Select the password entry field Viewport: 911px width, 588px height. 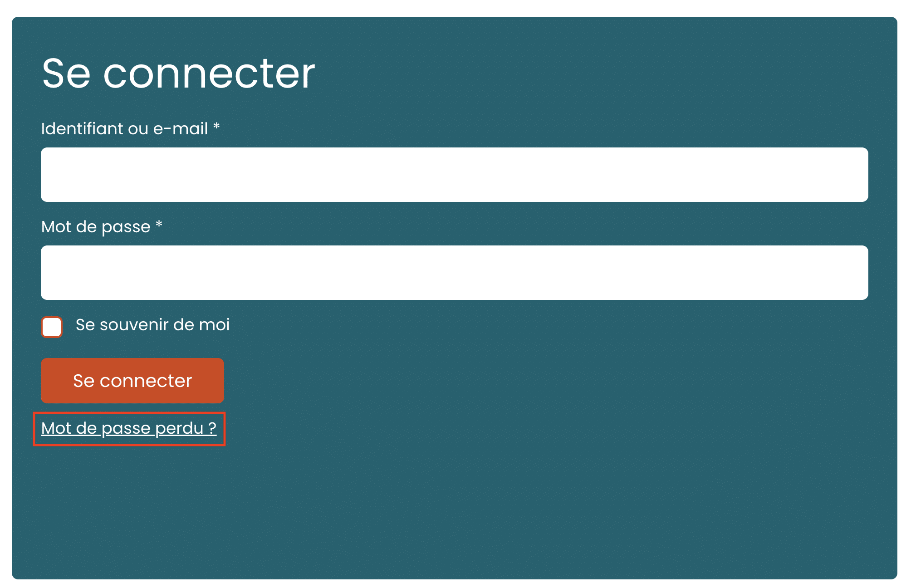click(x=454, y=273)
